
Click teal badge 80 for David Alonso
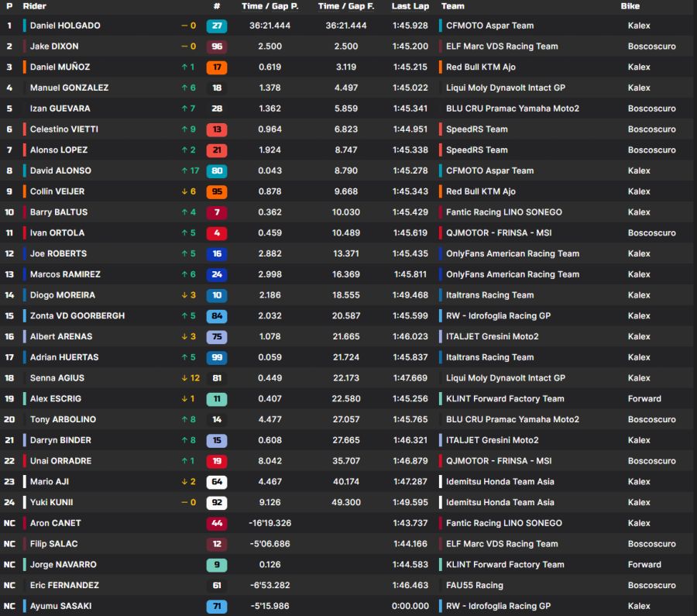217,170
